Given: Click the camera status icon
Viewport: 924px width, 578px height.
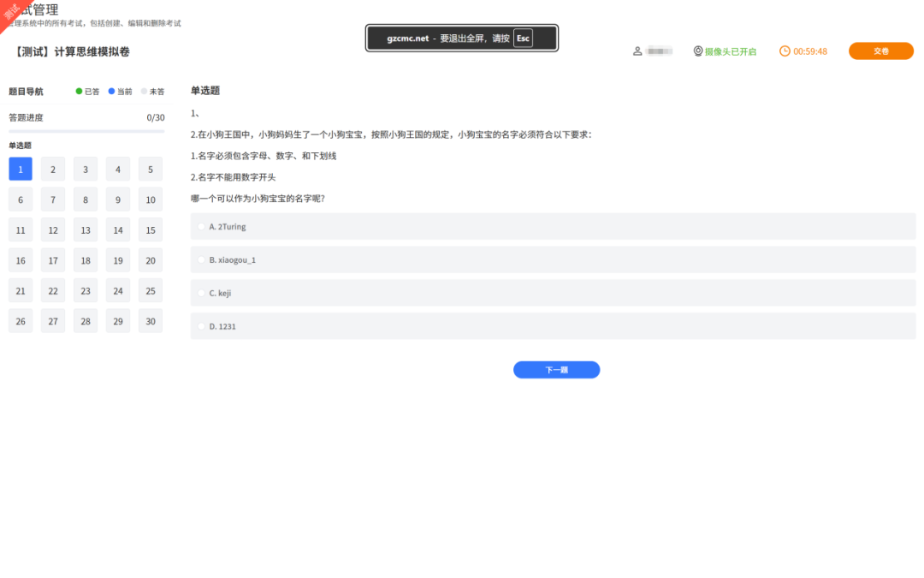Looking at the screenshot, I should point(698,51).
